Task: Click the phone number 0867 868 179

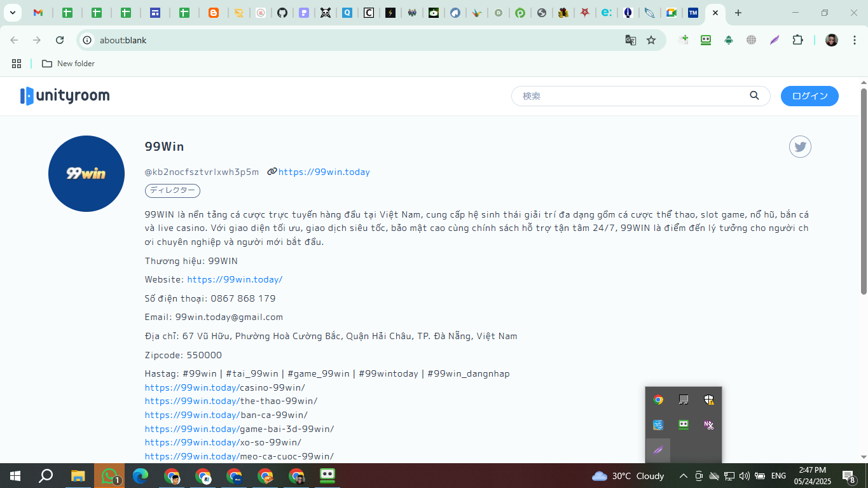Action: (243, 298)
